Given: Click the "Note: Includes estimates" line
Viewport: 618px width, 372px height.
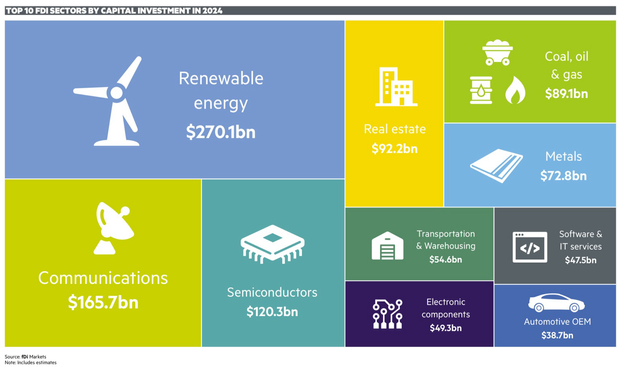Looking at the screenshot, I should (30, 363).
